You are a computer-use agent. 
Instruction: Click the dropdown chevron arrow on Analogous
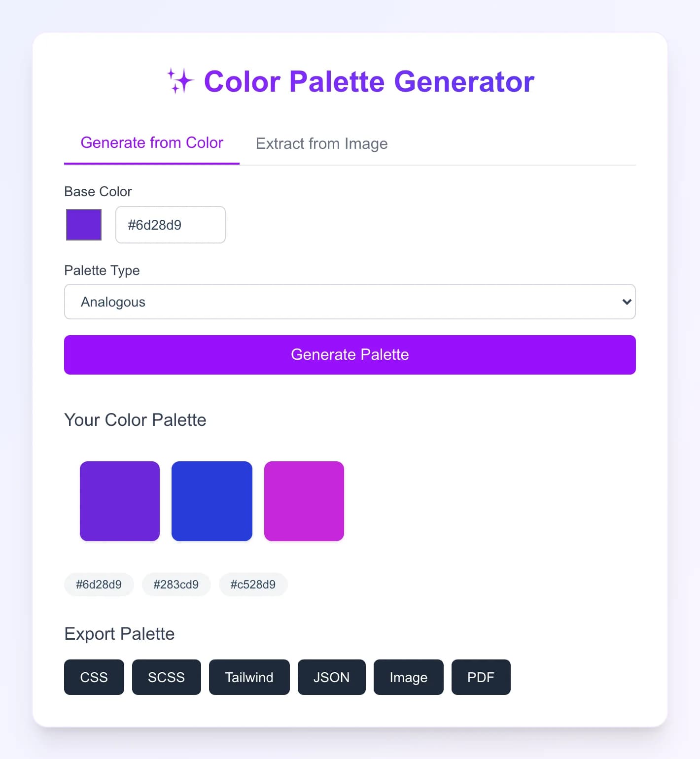627,302
